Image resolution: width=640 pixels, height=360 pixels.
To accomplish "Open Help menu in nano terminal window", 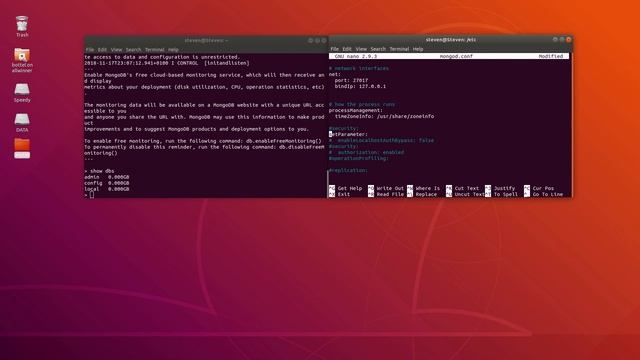I will pyautogui.click(x=418, y=49).
